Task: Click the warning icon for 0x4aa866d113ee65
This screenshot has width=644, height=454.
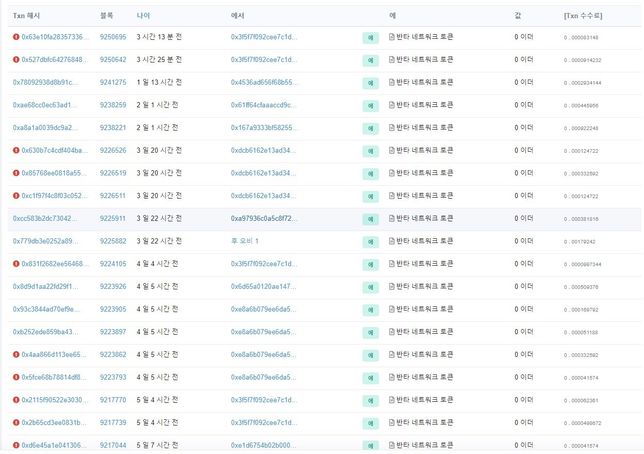Action: click(x=16, y=354)
